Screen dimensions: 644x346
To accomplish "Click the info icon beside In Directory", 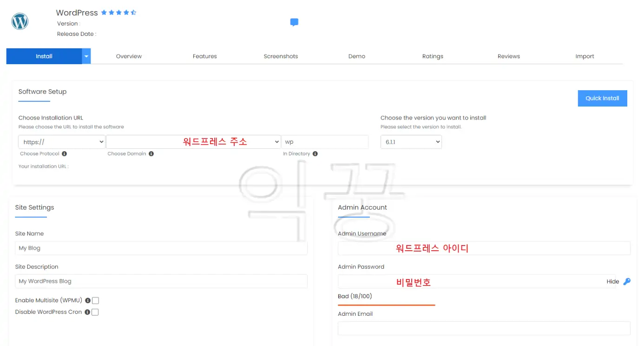I will [x=315, y=153].
